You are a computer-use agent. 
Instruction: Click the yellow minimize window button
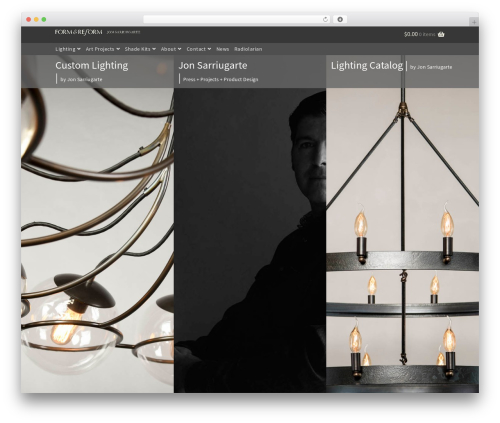coord(36,19)
